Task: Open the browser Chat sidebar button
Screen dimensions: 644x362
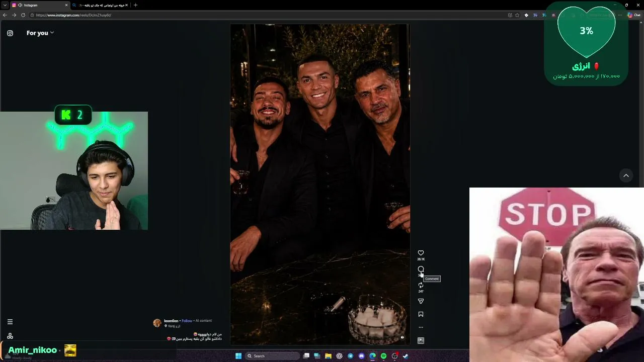Action: coord(633,15)
